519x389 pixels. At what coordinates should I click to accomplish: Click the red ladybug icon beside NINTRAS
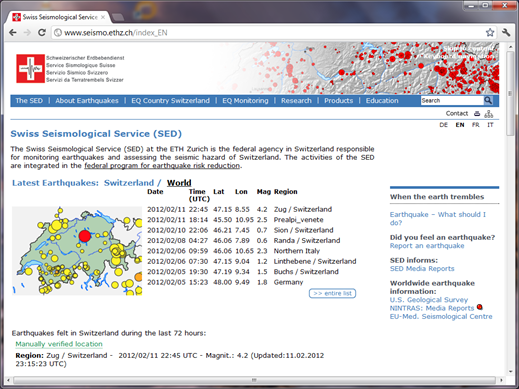[x=479, y=307]
